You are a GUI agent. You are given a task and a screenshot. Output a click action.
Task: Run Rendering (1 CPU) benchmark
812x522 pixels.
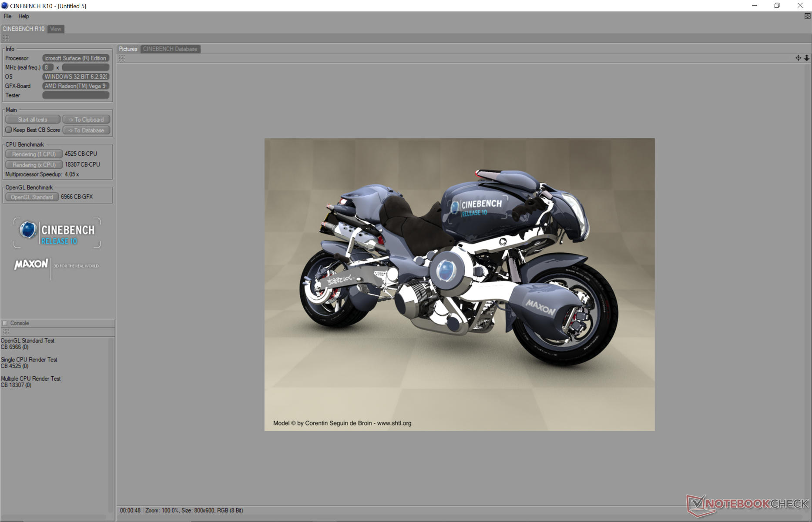click(x=34, y=154)
